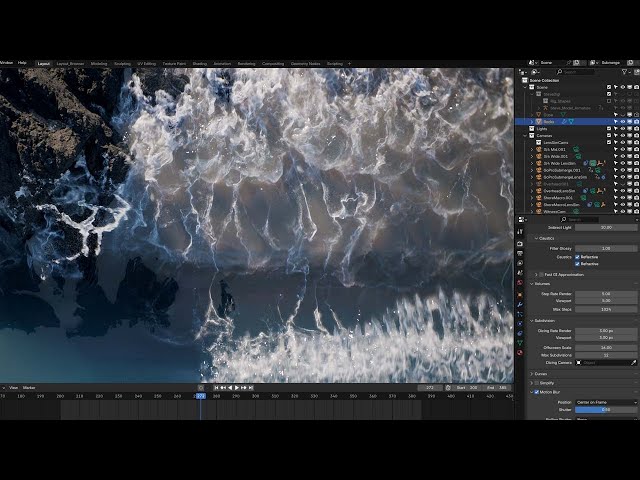Disable the Motion Blur checkbox
This screenshot has height=480, width=640.
[x=537, y=392]
